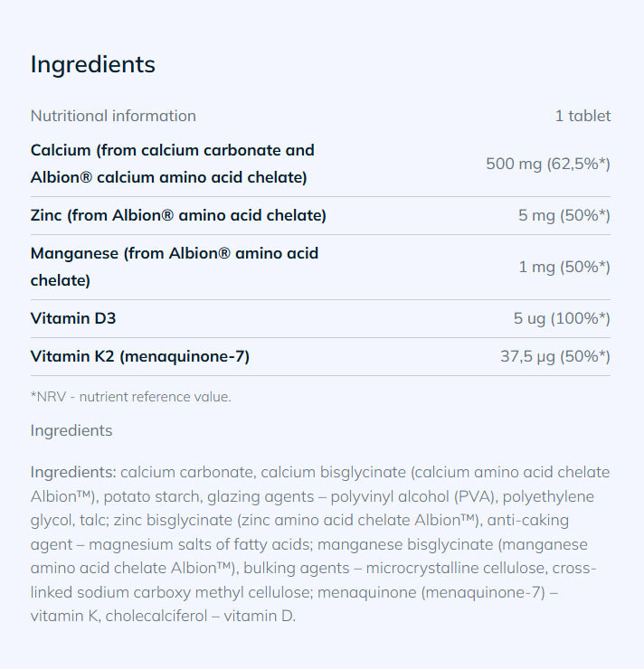Click the 1 mg (50%*) manganese value
The width and height of the screenshot is (644, 669).
tap(564, 267)
